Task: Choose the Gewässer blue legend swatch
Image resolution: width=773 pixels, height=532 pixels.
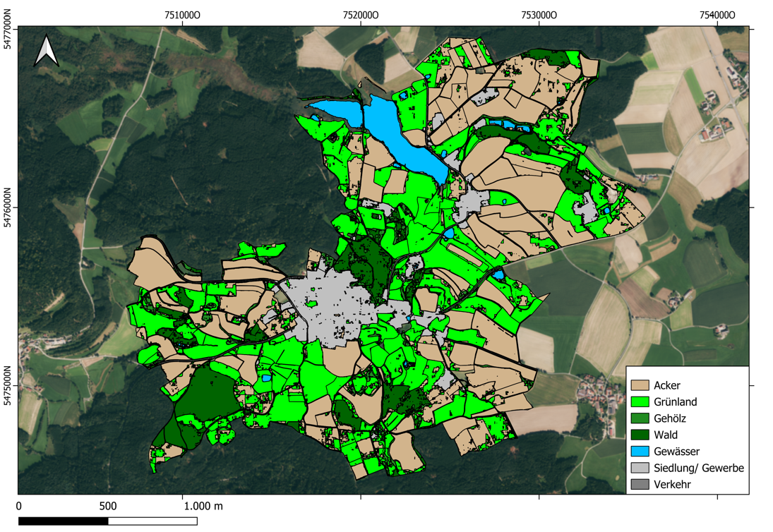Action: click(640, 452)
